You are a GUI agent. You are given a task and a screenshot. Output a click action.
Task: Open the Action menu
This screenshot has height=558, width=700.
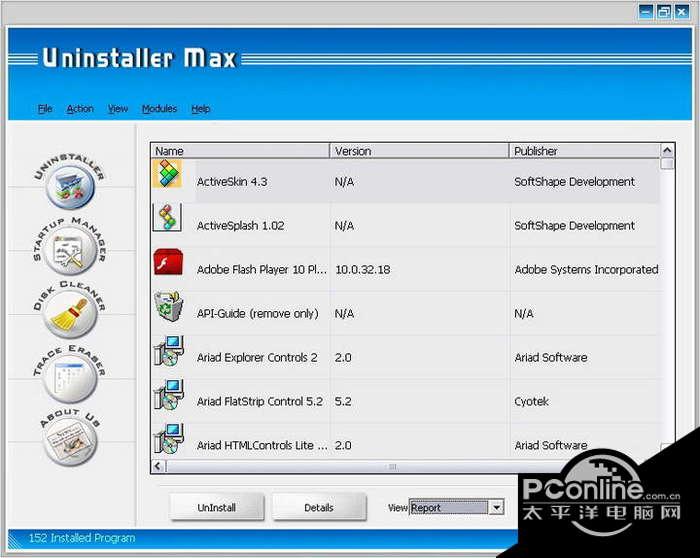[x=80, y=108]
